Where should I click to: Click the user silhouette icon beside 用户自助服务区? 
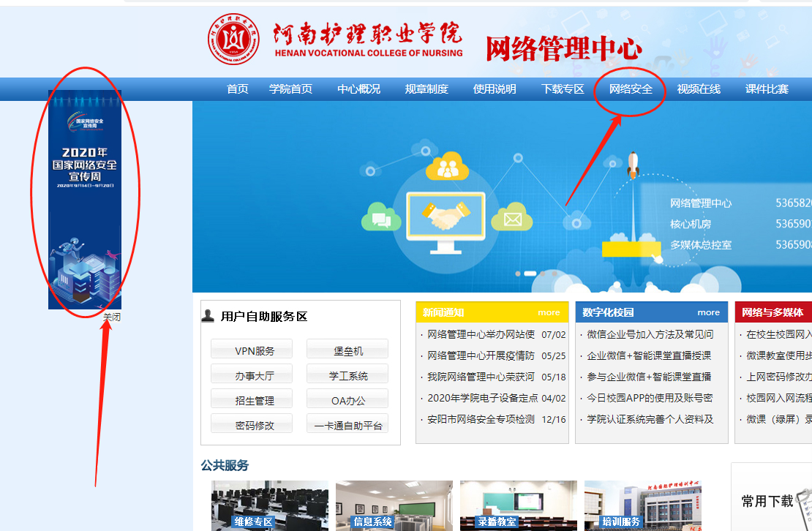[208, 316]
